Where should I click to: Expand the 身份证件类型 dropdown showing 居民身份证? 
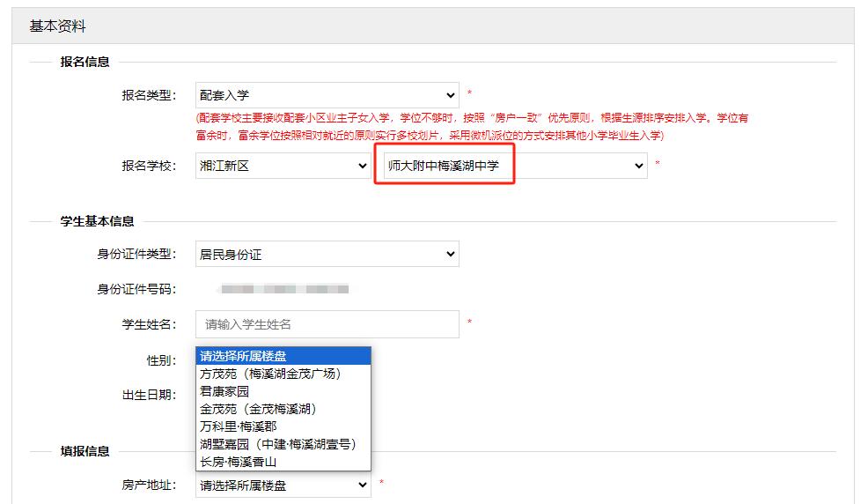(327, 255)
